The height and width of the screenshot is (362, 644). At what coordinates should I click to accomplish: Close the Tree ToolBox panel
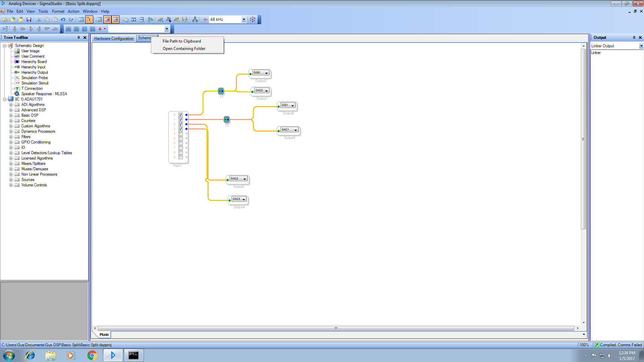(x=85, y=38)
